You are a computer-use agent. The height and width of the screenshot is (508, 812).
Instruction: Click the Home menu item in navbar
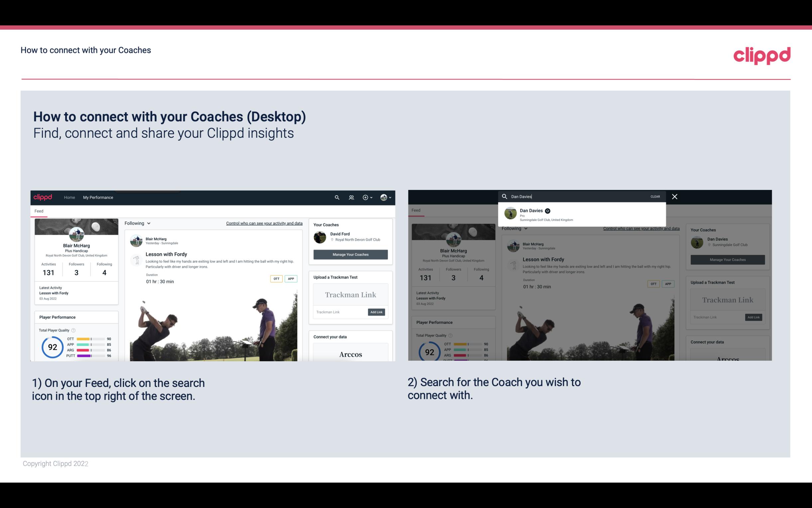click(x=69, y=197)
